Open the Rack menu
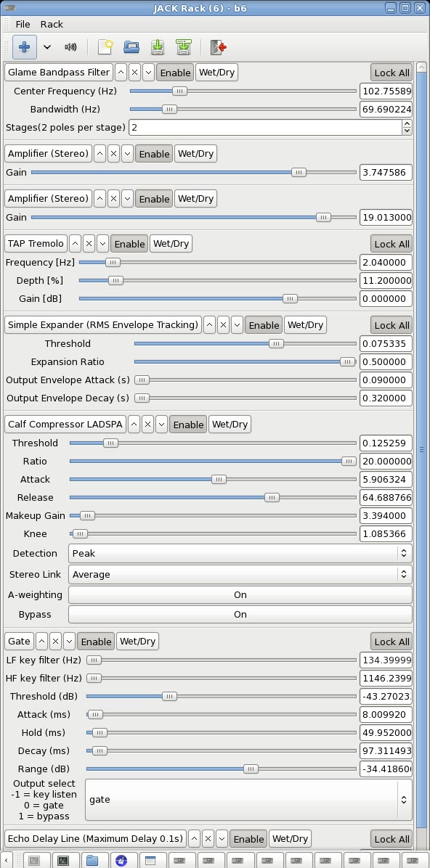Screen dimensions: 430x868 tap(52, 25)
